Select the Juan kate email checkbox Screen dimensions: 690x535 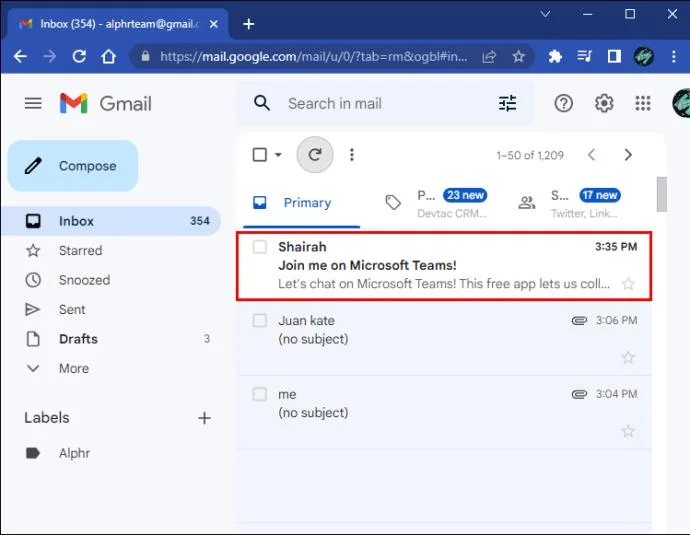pos(260,320)
